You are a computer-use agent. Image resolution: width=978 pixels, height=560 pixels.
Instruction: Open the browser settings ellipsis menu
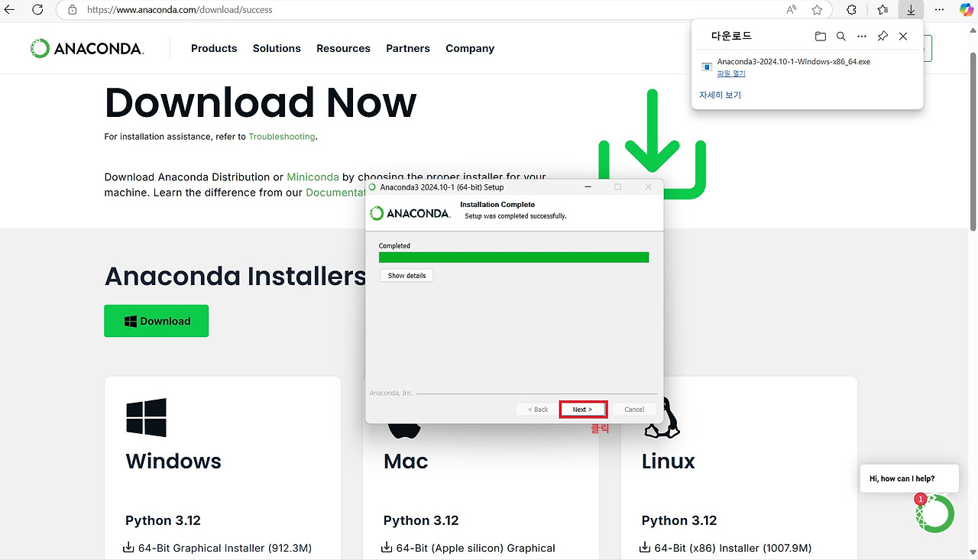coord(938,9)
